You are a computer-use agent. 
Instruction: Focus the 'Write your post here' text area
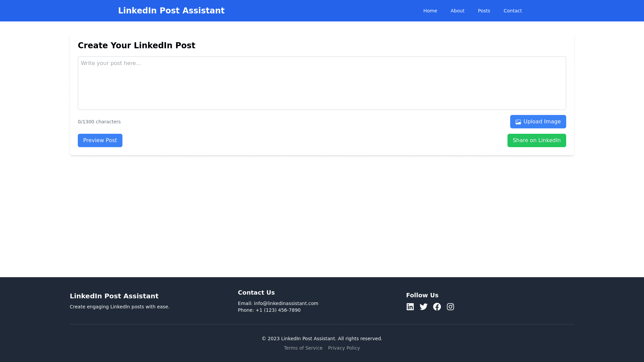(322, 83)
